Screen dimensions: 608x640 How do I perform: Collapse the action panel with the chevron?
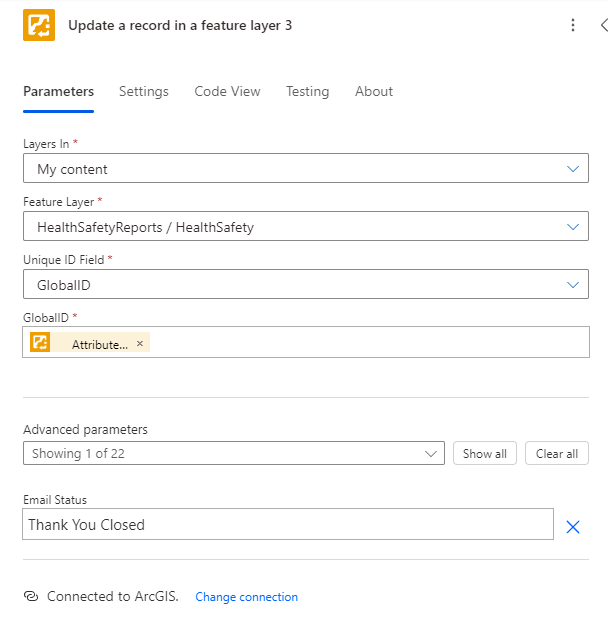click(603, 25)
